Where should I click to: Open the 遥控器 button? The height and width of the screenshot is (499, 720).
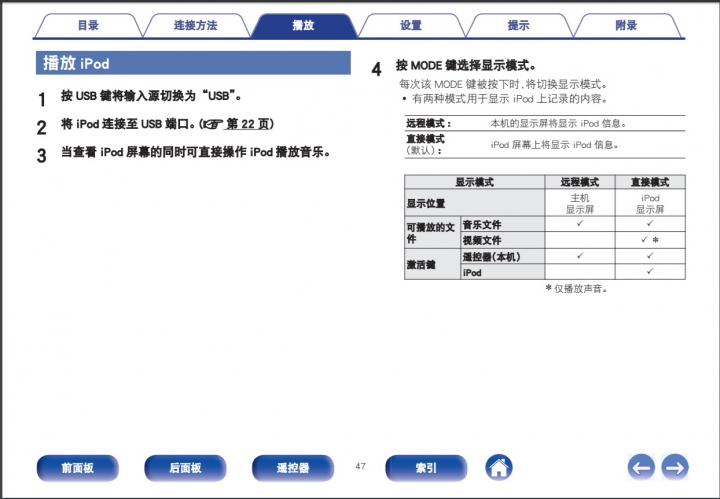point(293,468)
